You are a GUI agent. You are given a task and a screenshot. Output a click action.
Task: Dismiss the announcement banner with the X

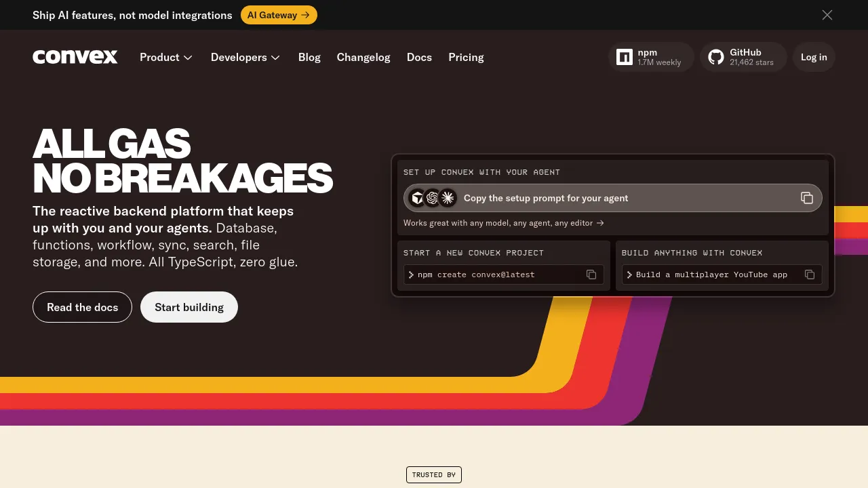pos(827,15)
